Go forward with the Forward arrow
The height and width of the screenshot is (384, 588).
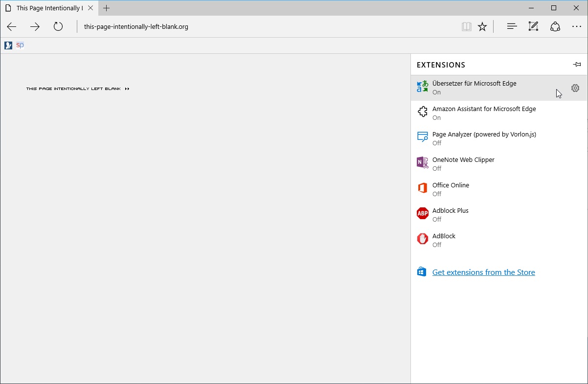click(35, 27)
